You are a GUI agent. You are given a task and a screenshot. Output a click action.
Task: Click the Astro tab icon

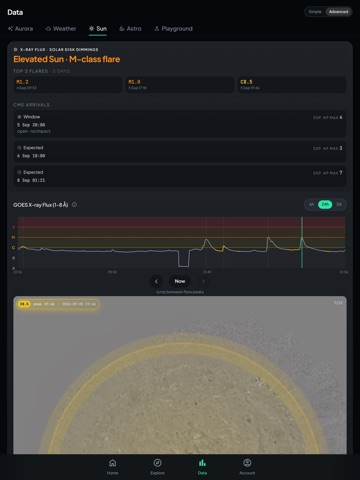[122, 29]
